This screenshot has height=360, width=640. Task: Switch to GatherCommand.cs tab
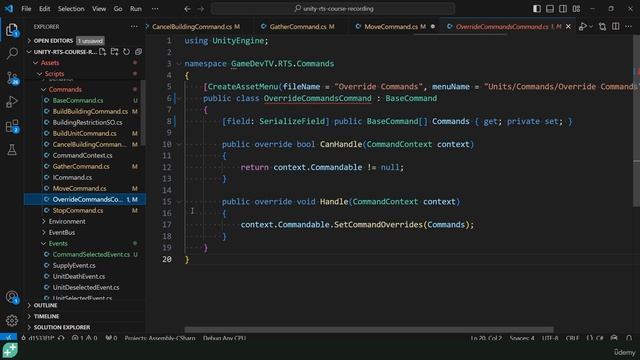(x=302, y=27)
